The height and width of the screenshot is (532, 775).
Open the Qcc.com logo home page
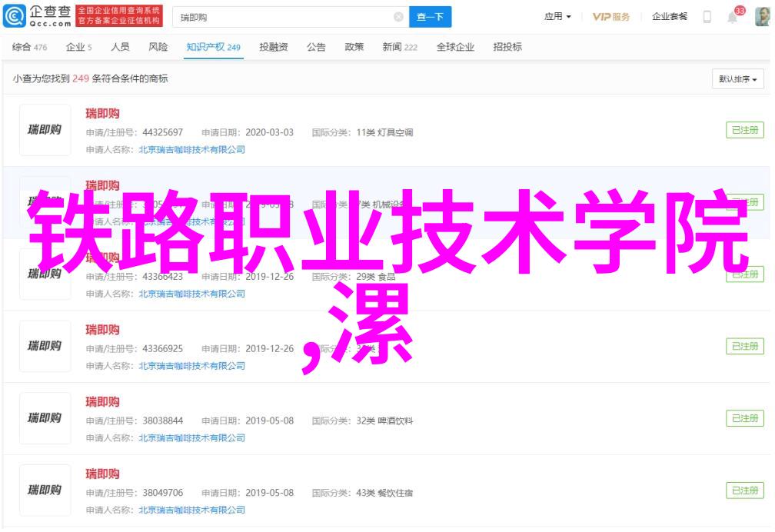click(x=38, y=16)
